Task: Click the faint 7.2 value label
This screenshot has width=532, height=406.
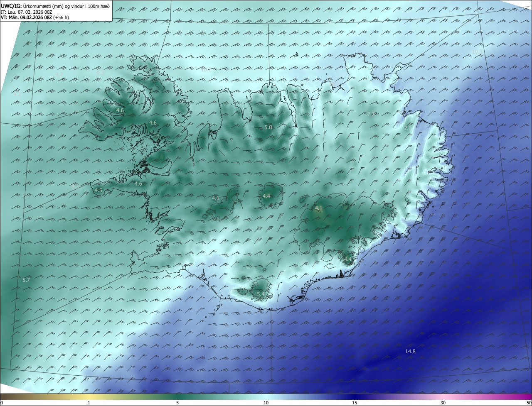Action: [x=371, y=114]
